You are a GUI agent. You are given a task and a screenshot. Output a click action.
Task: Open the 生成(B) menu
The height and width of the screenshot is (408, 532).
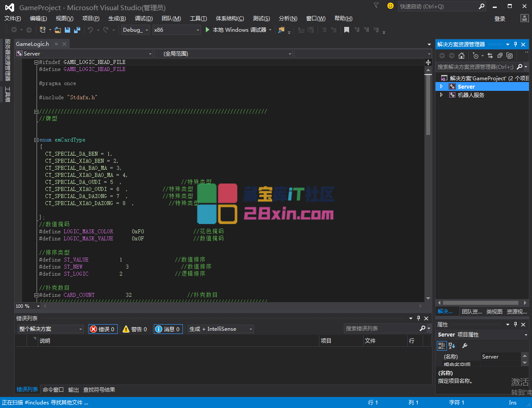click(x=117, y=18)
